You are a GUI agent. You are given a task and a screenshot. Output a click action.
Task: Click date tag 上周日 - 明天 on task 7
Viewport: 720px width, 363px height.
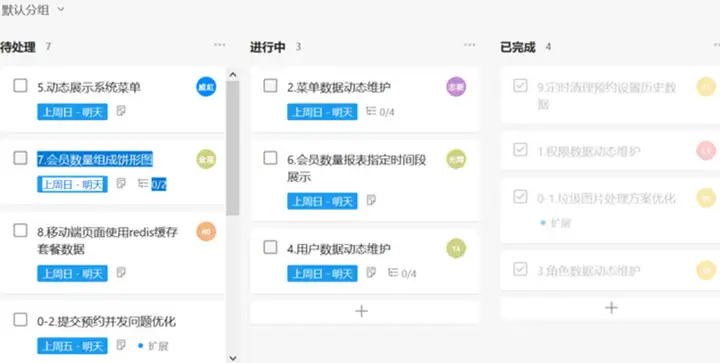click(x=73, y=184)
